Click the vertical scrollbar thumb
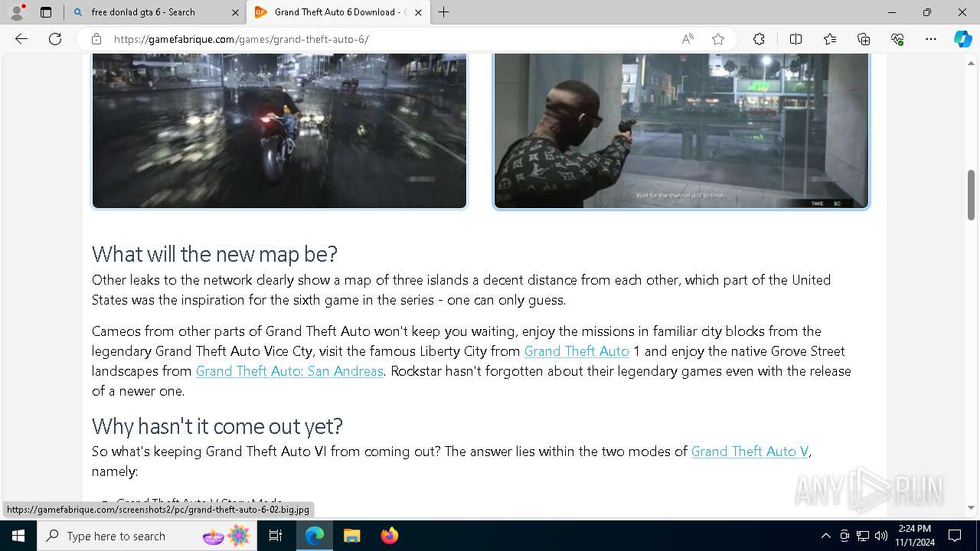 click(x=971, y=195)
